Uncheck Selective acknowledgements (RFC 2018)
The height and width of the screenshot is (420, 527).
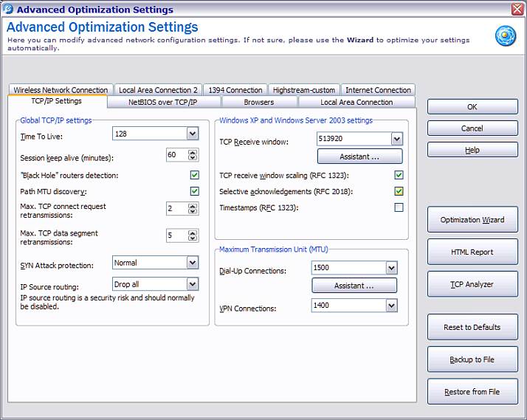(399, 192)
